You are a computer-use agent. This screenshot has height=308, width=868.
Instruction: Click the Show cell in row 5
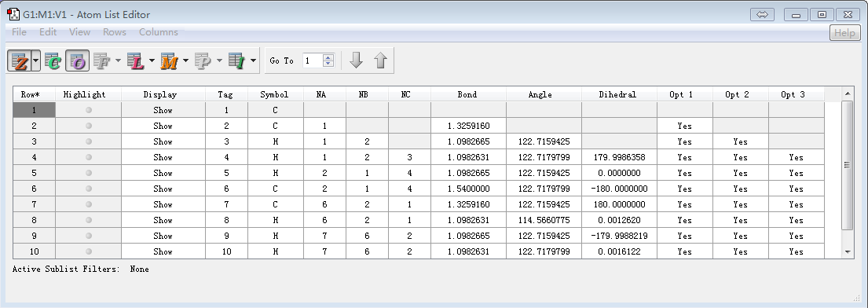tap(163, 173)
